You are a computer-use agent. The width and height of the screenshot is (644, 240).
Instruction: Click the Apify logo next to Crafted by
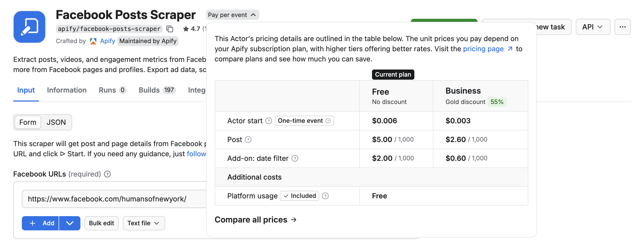93,41
